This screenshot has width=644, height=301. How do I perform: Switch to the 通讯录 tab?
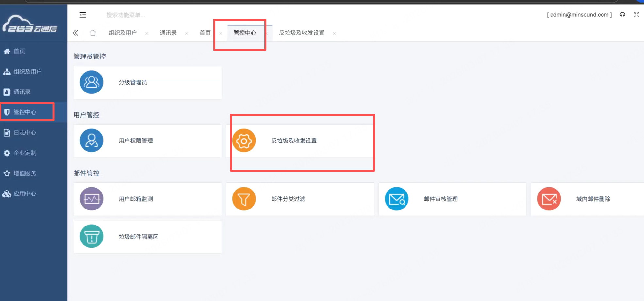pyautogui.click(x=168, y=33)
